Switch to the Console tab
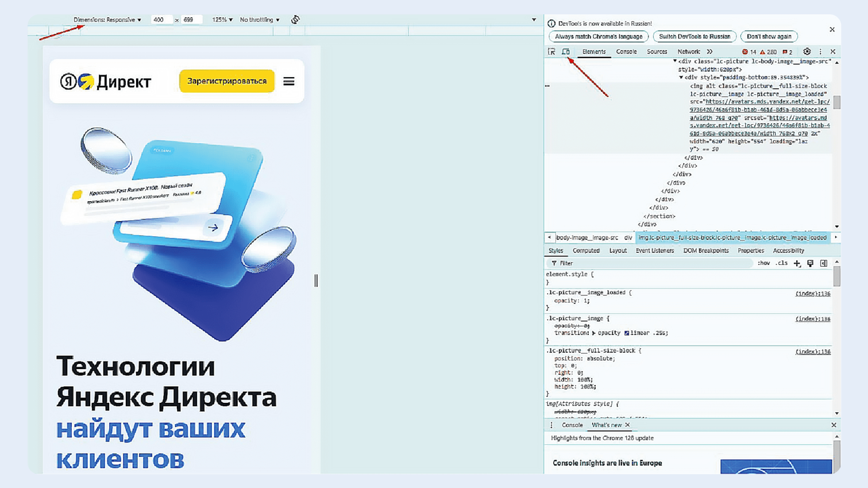 (626, 52)
